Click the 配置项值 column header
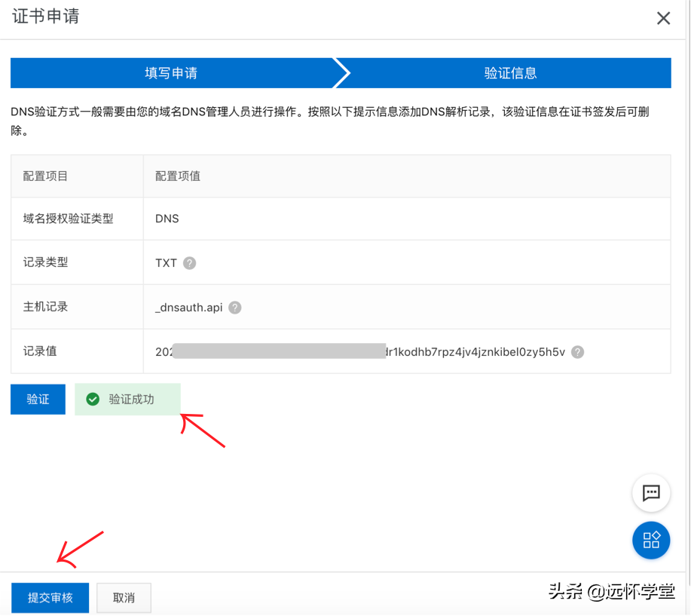Screen dimensions: 691x616 click(x=178, y=176)
